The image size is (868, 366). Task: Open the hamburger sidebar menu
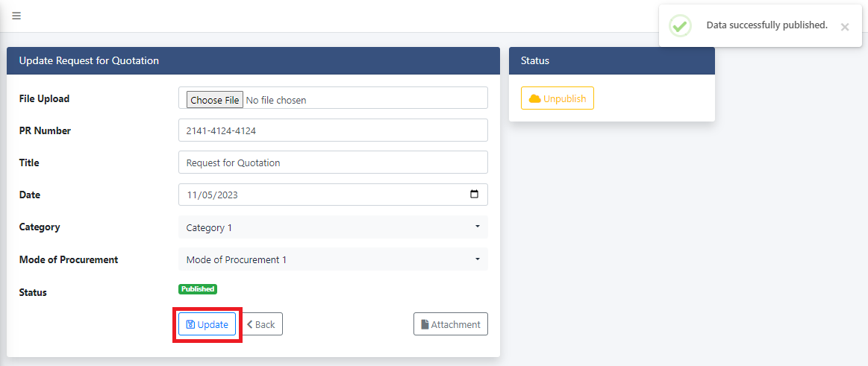coord(16,16)
